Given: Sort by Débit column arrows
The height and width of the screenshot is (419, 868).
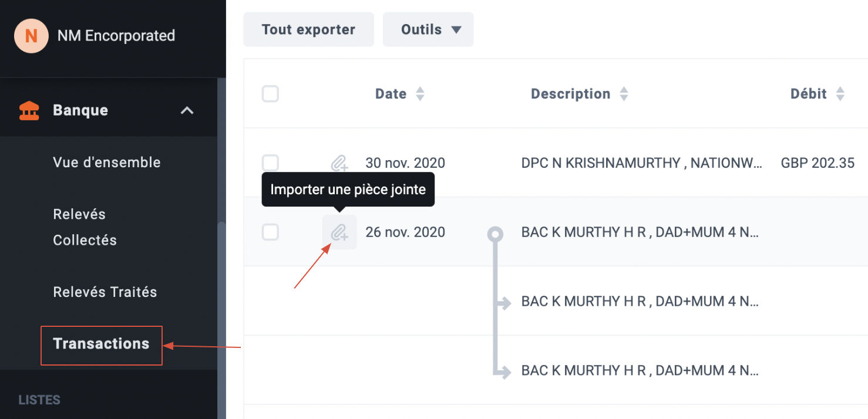Looking at the screenshot, I should point(840,94).
